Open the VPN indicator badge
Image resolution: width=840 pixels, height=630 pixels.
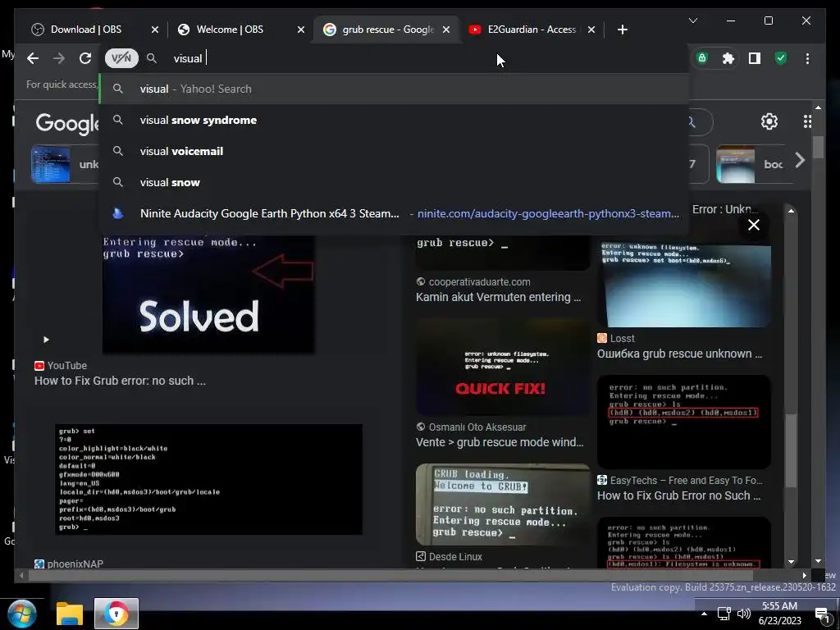[121, 58]
